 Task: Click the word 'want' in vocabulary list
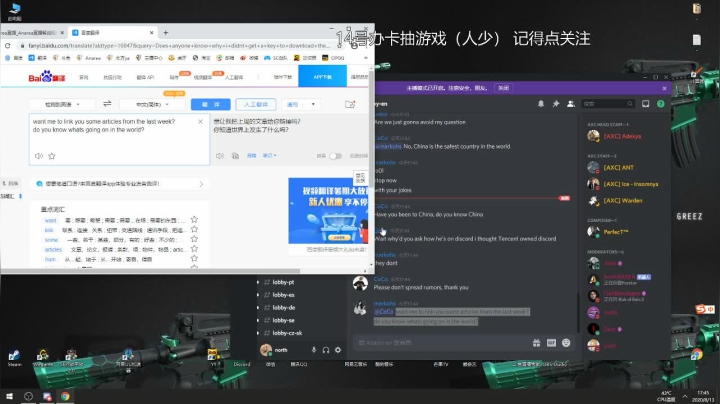[51, 220]
